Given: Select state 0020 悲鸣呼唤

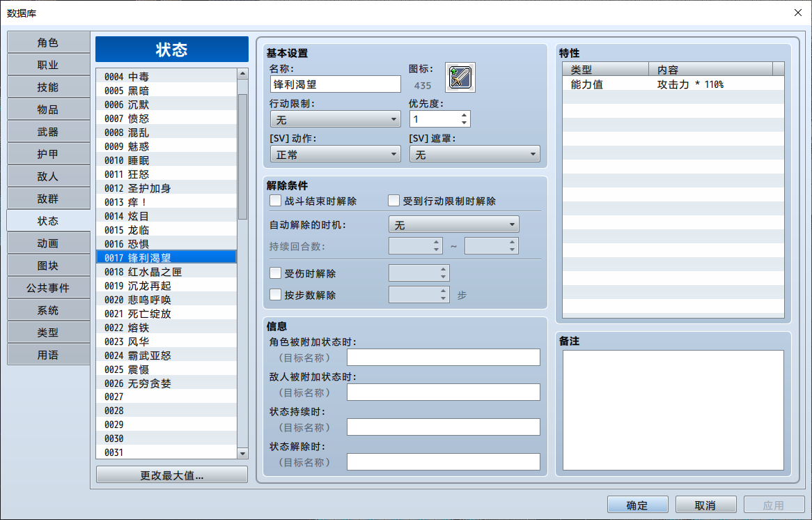Looking at the screenshot, I should (x=166, y=300).
